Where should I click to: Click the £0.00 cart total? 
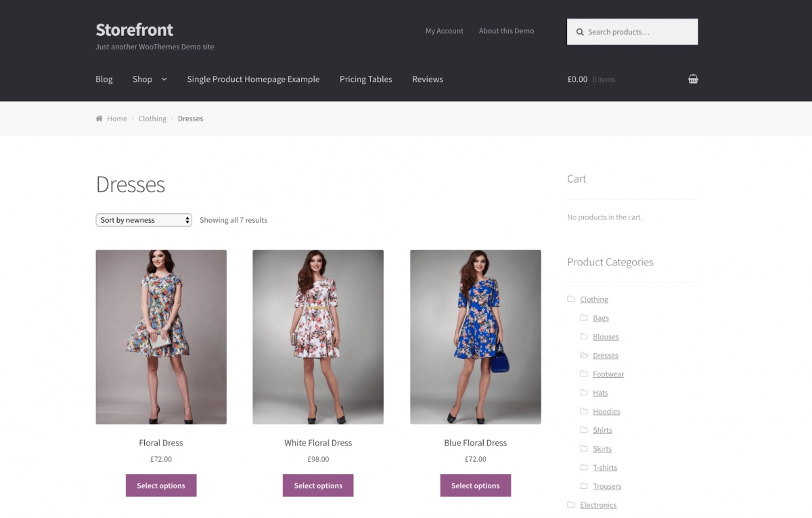point(577,79)
